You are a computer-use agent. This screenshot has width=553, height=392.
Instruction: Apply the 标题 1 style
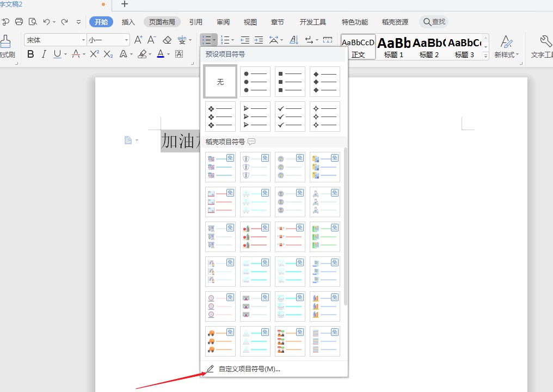pyautogui.click(x=394, y=47)
